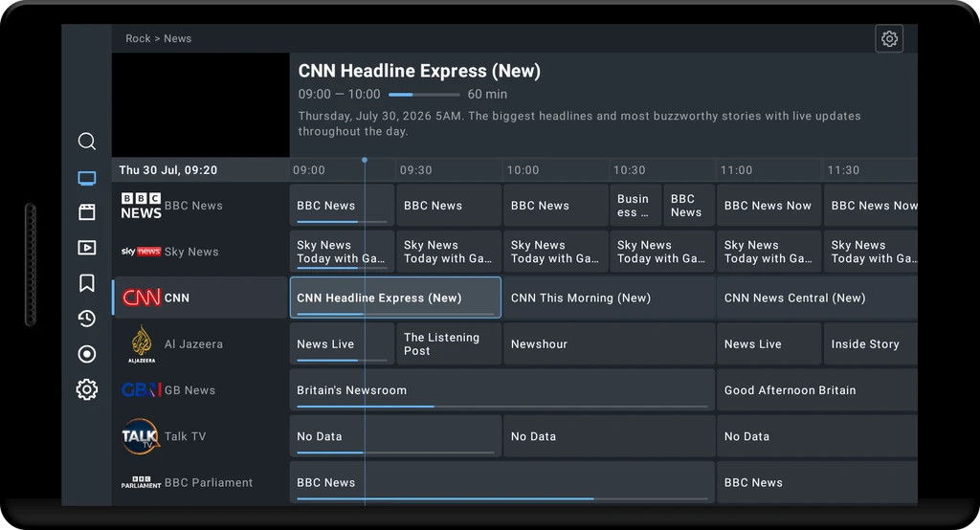The height and width of the screenshot is (530, 980).
Task: Select the 11:30 time header
Action: tap(843, 170)
